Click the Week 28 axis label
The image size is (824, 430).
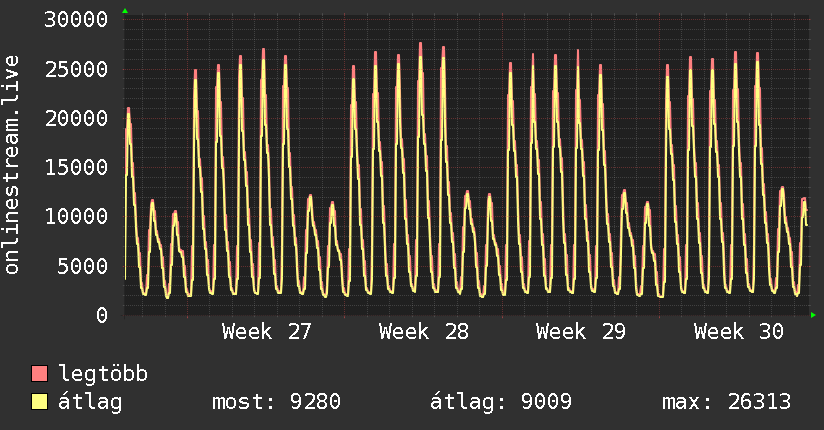(424, 332)
